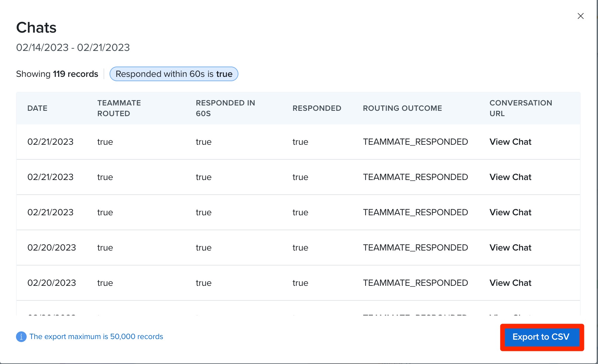Open View Chat in the first table row
This screenshot has height=364, width=598.
[x=510, y=142]
